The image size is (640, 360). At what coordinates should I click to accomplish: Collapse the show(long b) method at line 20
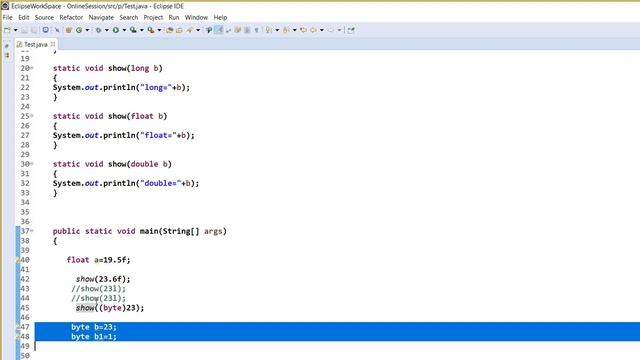click(32, 68)
